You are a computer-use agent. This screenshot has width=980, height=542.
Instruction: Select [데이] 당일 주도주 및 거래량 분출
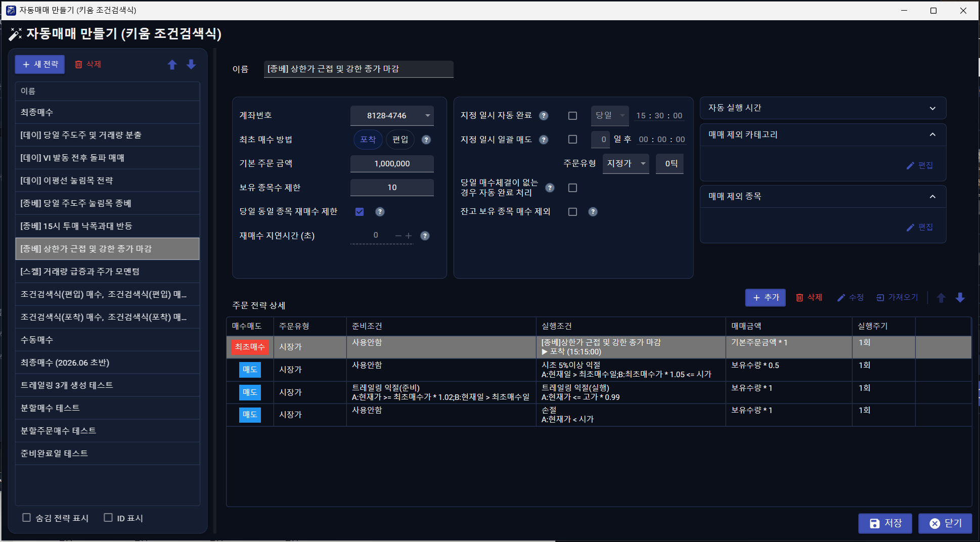(107, 135)
